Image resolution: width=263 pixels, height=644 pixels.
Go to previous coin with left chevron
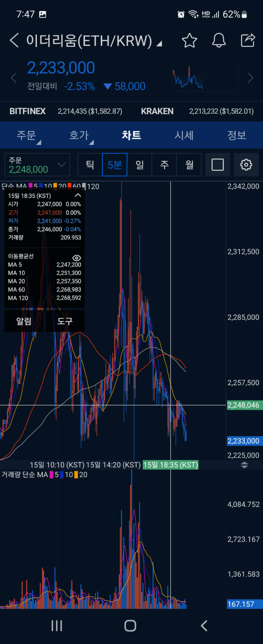click(13, 78)
